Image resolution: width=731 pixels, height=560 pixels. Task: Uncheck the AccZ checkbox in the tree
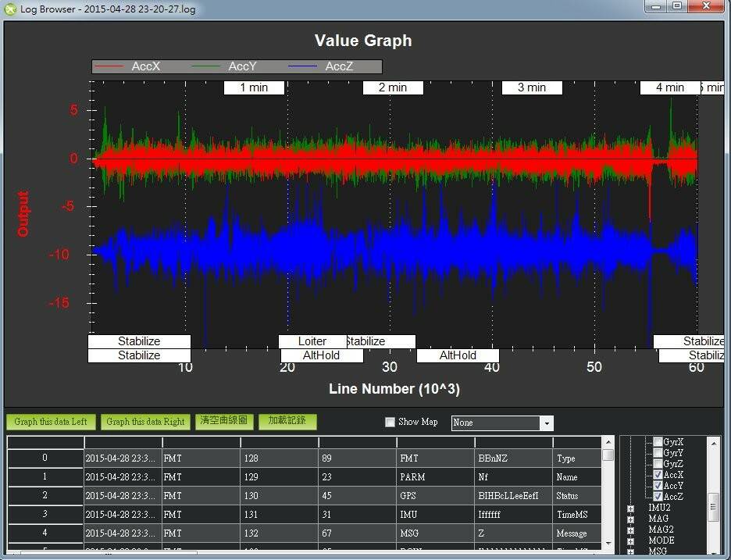pyautogui.click(x=658, y=497)
